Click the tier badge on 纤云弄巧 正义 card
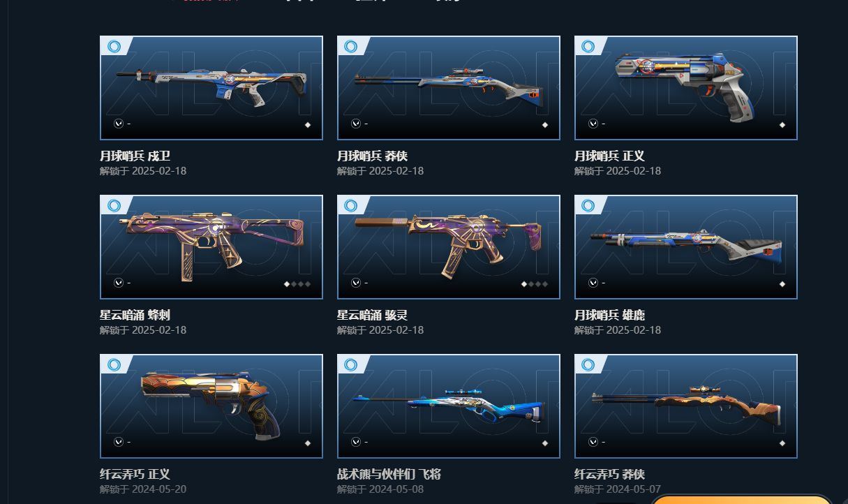The height and width of the screenshot is (504, 848). 114,365
